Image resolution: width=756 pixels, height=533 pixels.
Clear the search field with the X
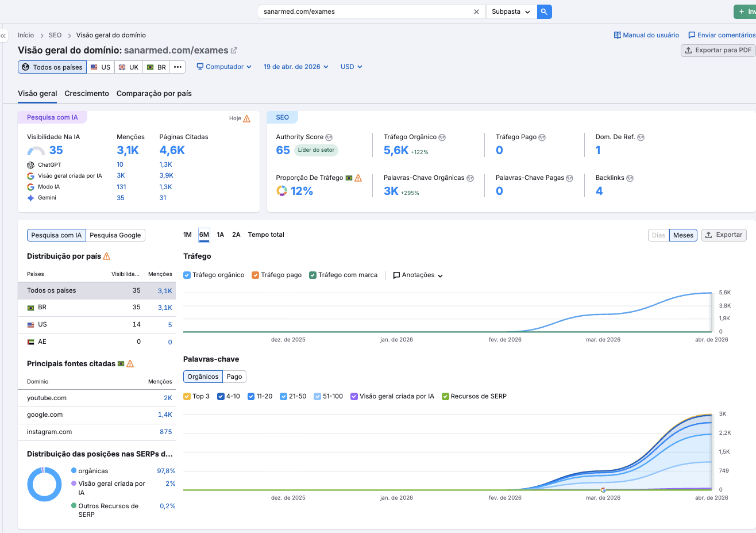click(477, 11)
